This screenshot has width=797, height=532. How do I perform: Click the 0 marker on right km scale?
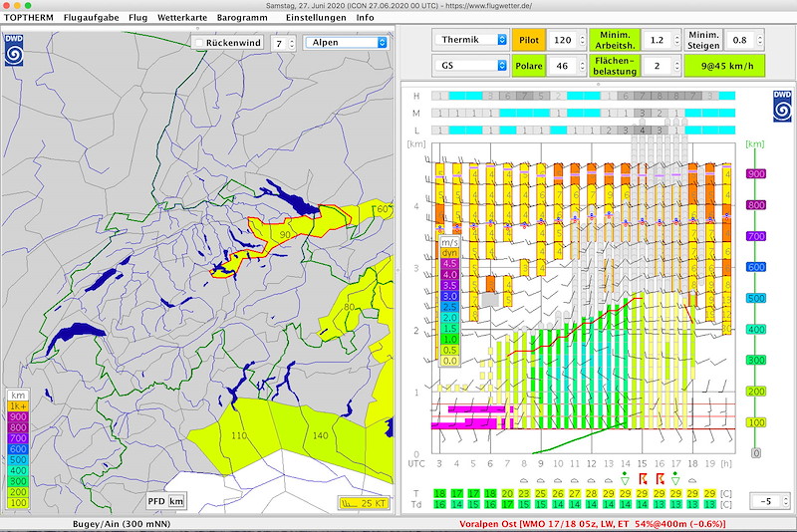pyautogui.click(x=756, y=453)
